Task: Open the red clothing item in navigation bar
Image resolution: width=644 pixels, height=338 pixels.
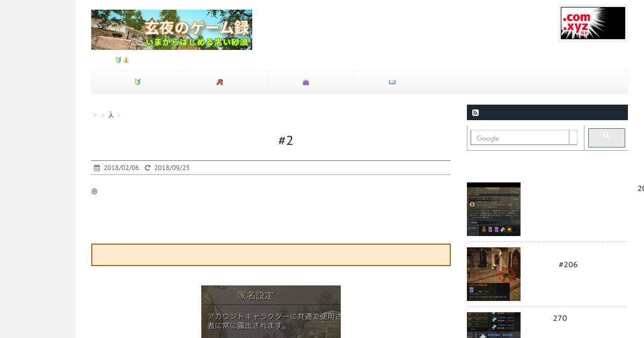Action: coord(219,82)
